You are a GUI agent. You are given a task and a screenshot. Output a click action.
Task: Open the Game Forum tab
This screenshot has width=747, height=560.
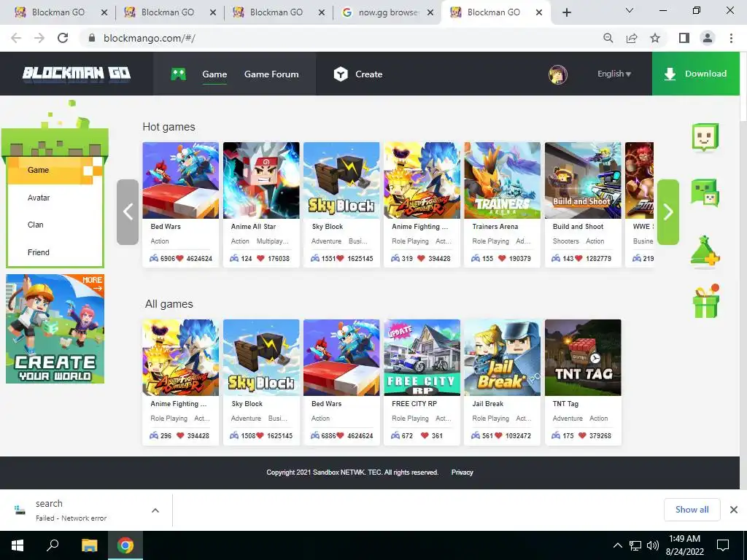[x=271, y=74]
